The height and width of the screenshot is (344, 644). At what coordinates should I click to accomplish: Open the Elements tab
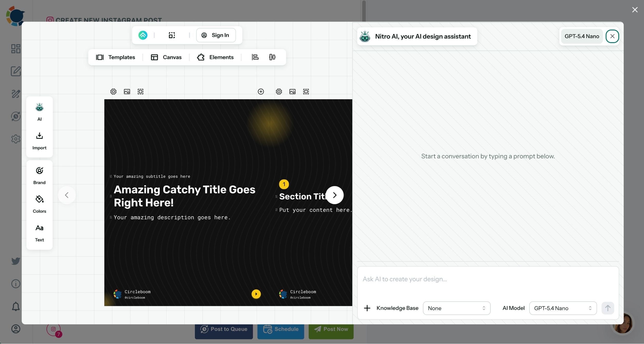(x=215, y=57)
